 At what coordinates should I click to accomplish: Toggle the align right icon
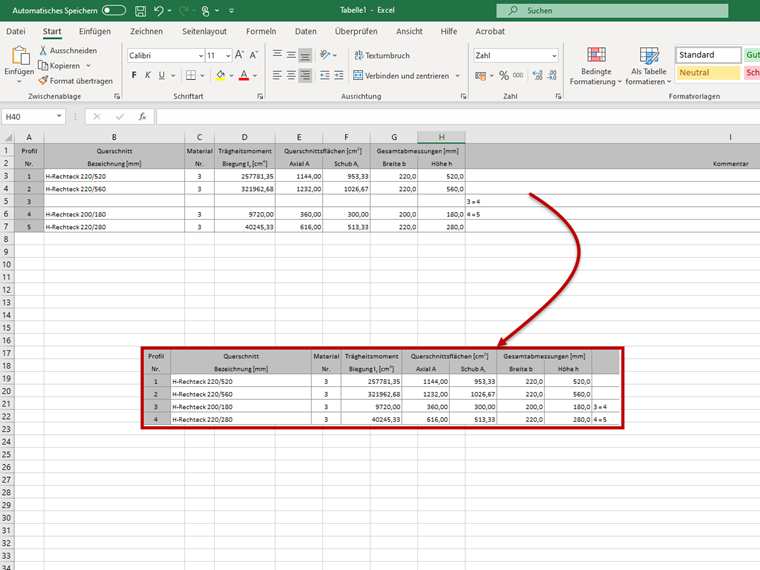(305, 76)
